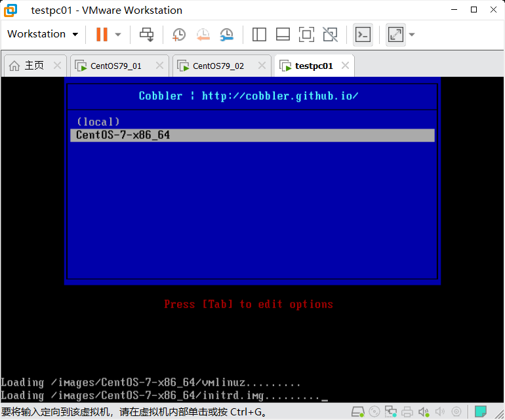Toggle the library sidebar view

[259, 34]
